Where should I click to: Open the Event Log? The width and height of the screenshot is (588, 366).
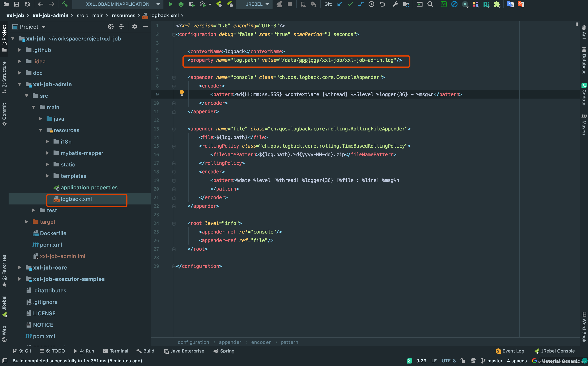click(510, 351)
